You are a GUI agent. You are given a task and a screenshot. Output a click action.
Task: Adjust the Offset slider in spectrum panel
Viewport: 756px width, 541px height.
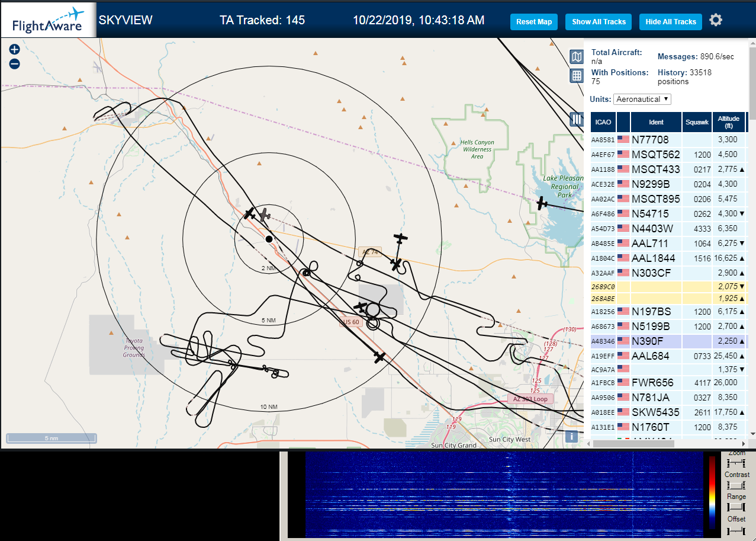pyautogui.click(x=736, y=530)
